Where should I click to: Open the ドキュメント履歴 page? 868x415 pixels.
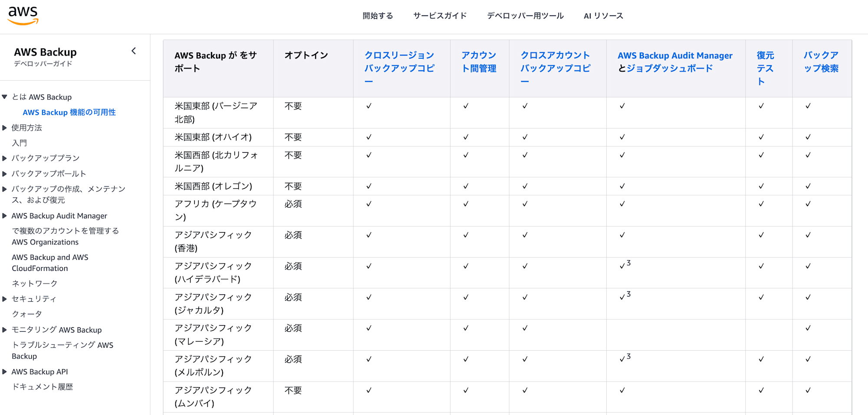pyautogui.click(x=42, y=387)
